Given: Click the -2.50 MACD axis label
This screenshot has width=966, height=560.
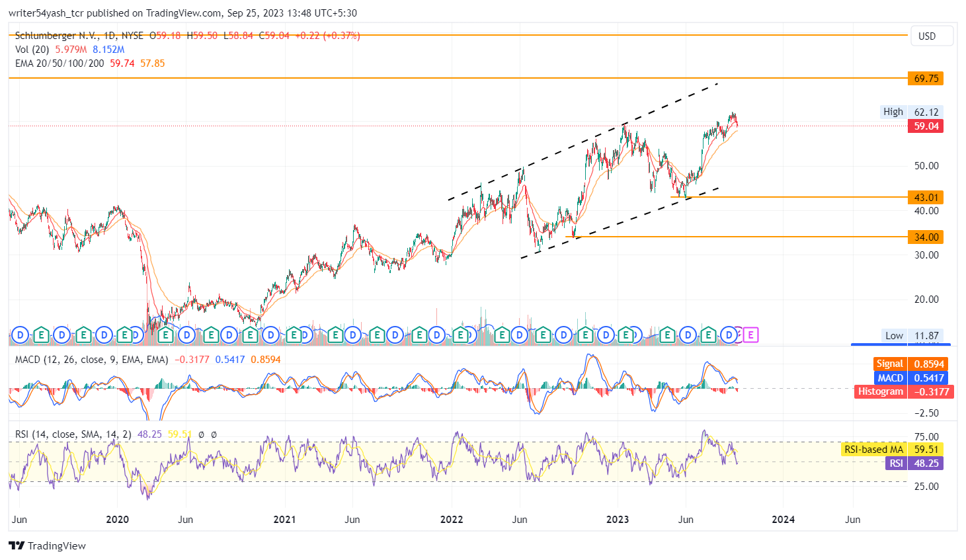Looking at the screenshot, I should pyautogui.click(x=926, y=413).
